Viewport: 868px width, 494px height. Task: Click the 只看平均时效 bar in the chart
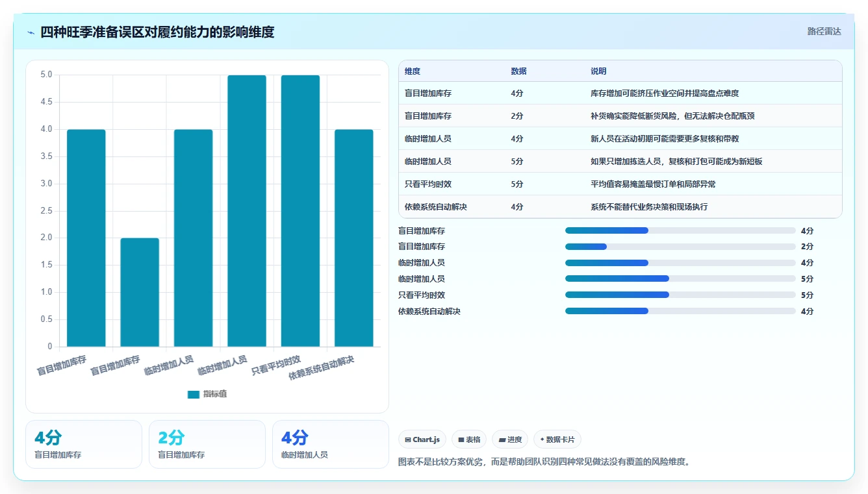coord(300,211)
